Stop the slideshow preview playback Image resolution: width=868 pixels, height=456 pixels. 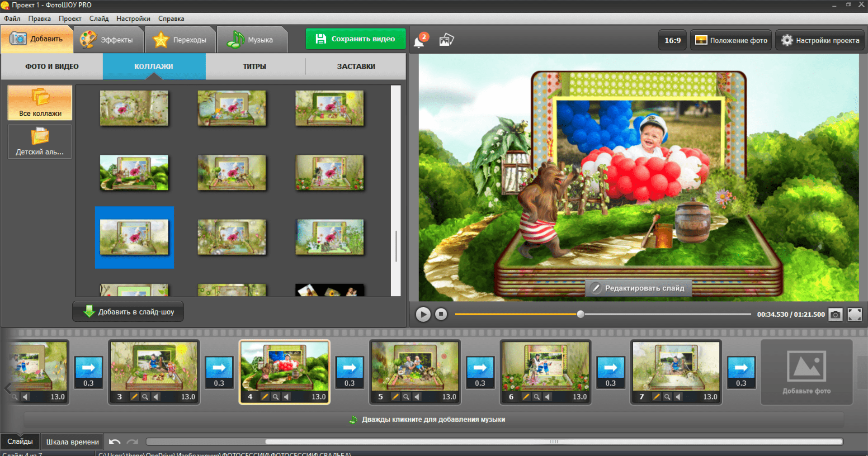pyautogui.click(x=441, y=314)
